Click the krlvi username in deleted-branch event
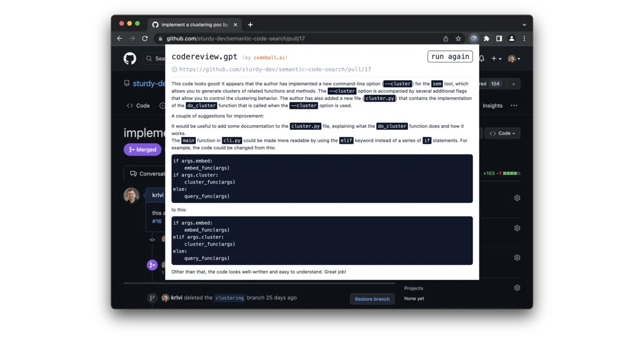Viewport: 644px width, 338px height. pos(177,298)
